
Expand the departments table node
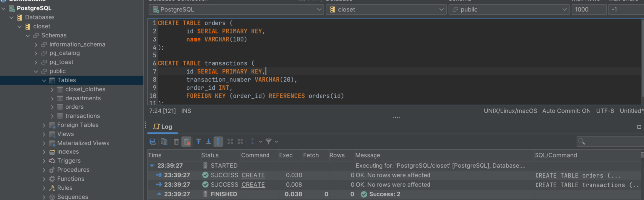point(52,98)
